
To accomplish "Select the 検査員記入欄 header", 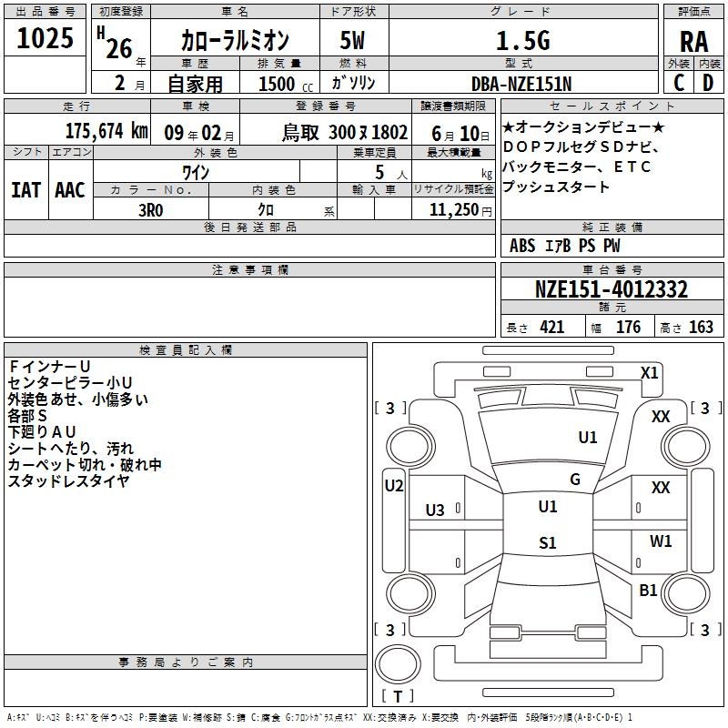I will point(186,349).
